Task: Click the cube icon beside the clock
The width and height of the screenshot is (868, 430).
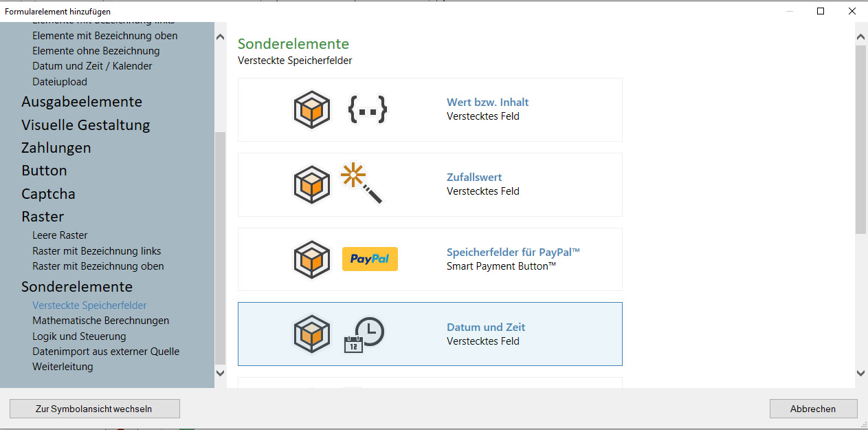Action: tap(312, 334)
